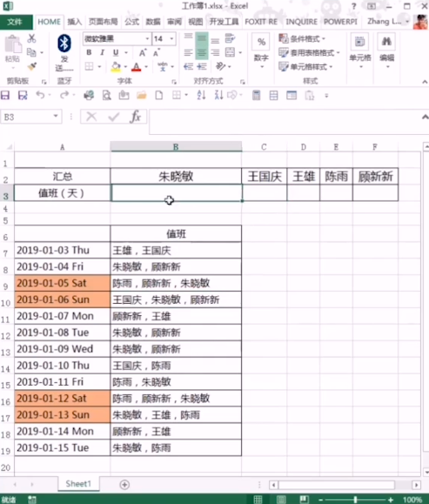Switch to the Page Layout ribbon tab

[103, 22]
